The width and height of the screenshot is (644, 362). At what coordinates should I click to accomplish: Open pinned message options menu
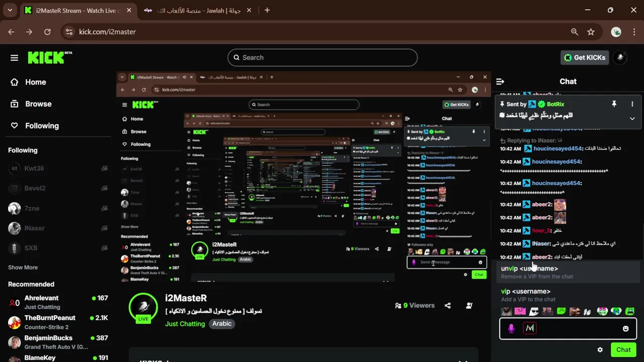coord(632,104)
